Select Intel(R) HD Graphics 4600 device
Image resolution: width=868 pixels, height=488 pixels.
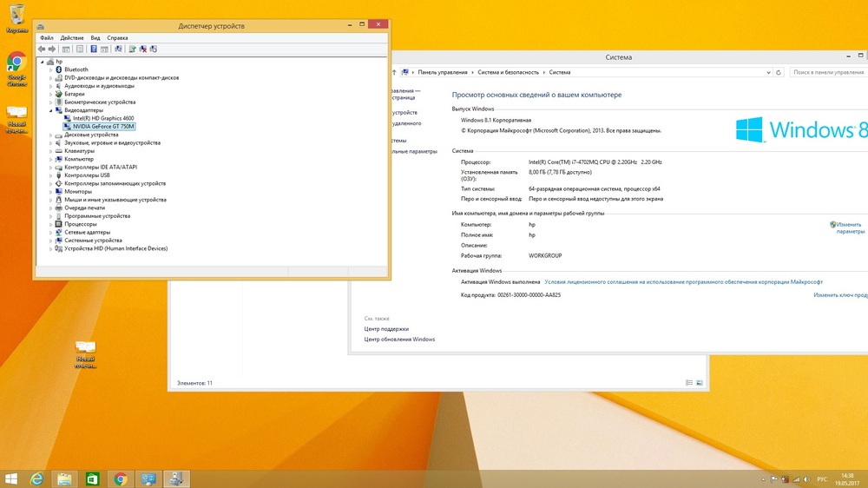click(103, 118)
